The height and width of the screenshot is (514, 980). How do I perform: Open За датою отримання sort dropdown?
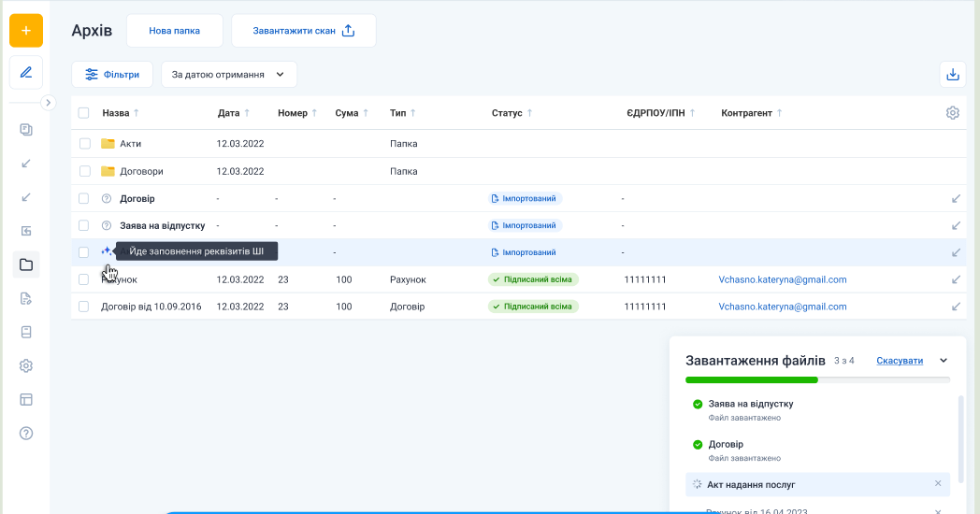tap(229, 75)
